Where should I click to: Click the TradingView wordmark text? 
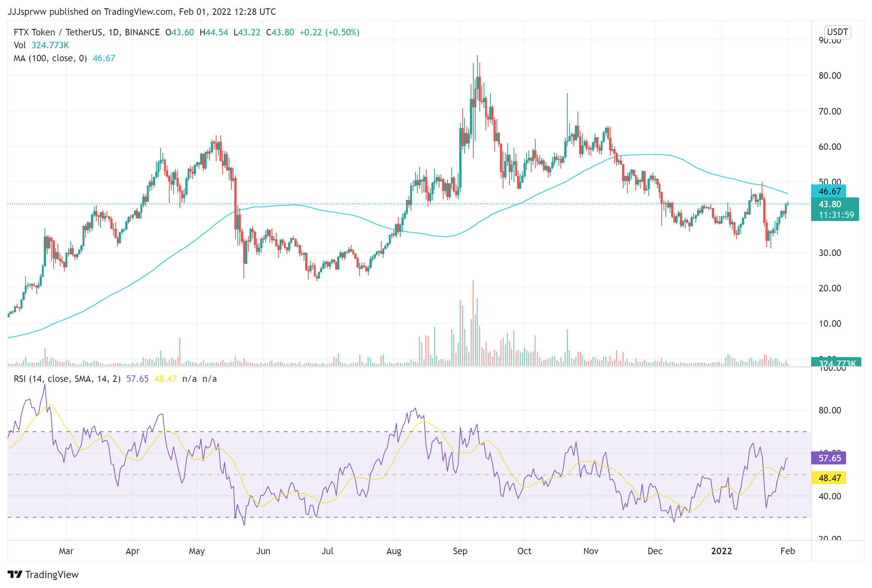(52, 574)
